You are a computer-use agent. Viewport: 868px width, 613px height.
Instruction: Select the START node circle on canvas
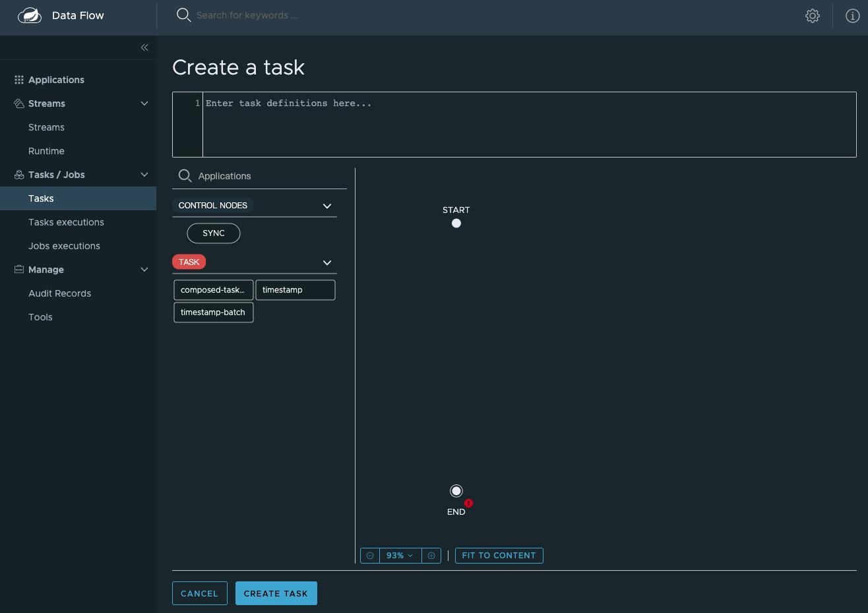point(456,223)
